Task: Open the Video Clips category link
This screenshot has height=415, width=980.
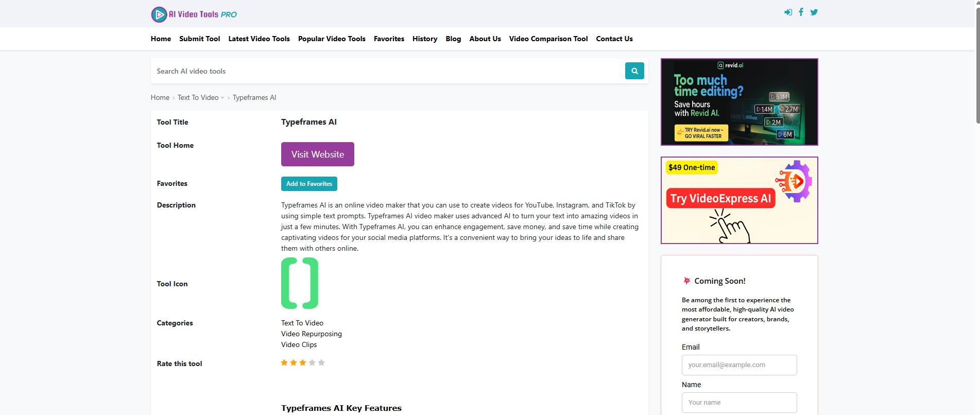Action: (299, 344)
